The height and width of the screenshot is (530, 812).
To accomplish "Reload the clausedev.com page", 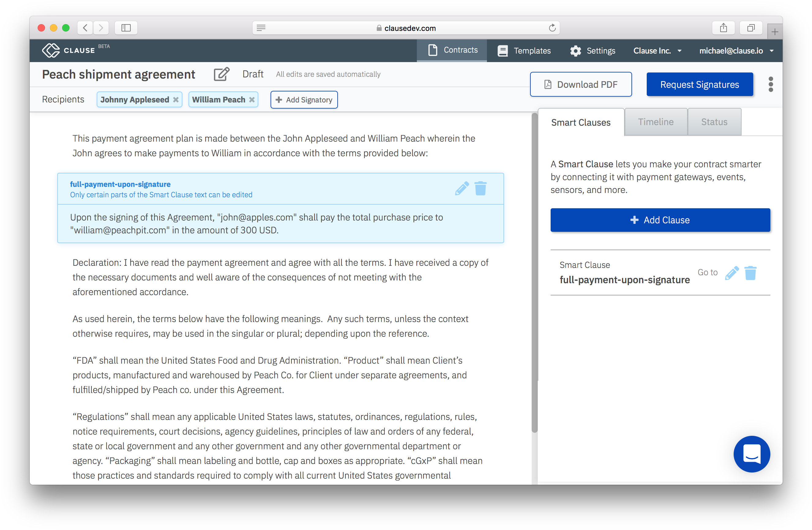I will click(552, 28).
